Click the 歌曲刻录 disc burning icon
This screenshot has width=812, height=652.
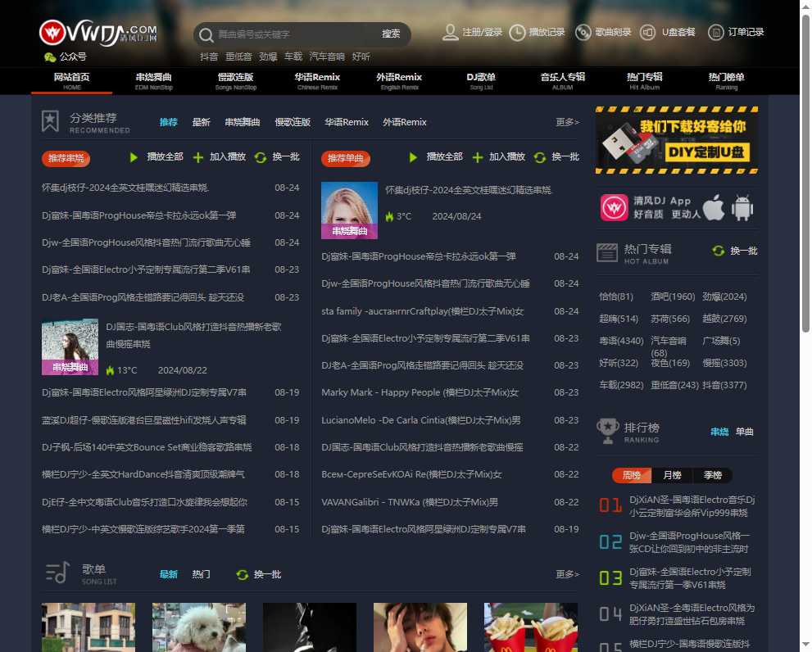coord(582,32)
